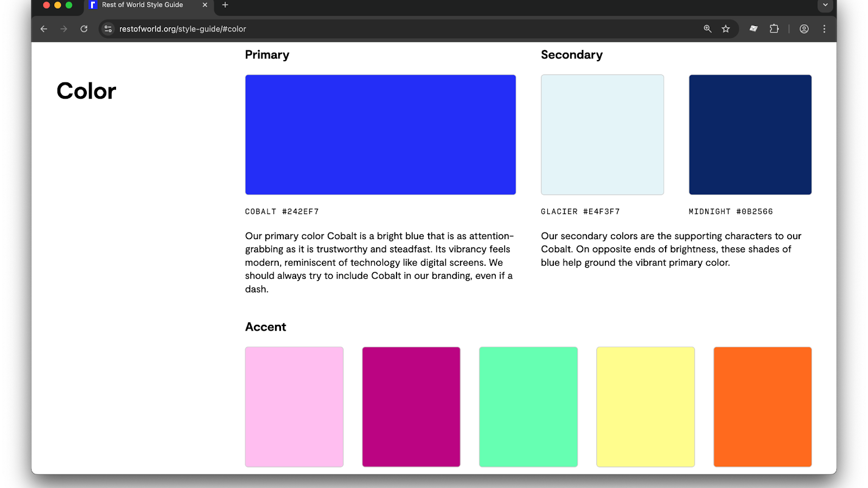Click the browser extension icon beside Extensions
The width and height of the screenshot is (868, 488).
coord(754,29)
